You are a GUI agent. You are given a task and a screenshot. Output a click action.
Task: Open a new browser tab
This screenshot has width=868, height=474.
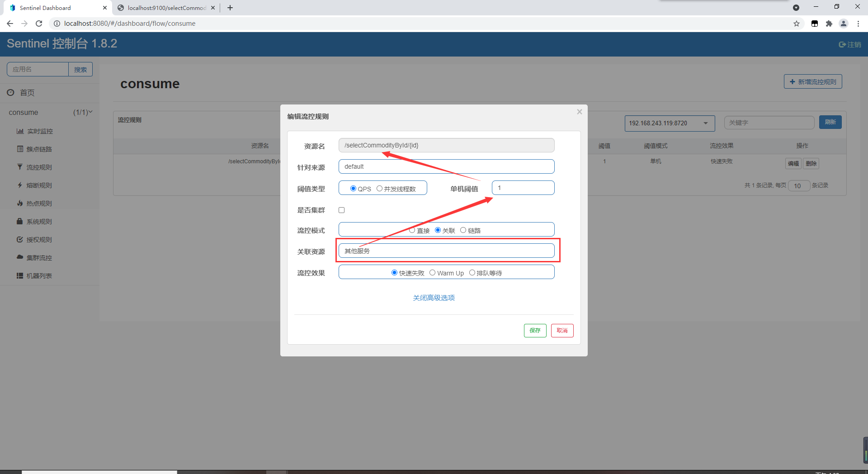tap(230, 8)
